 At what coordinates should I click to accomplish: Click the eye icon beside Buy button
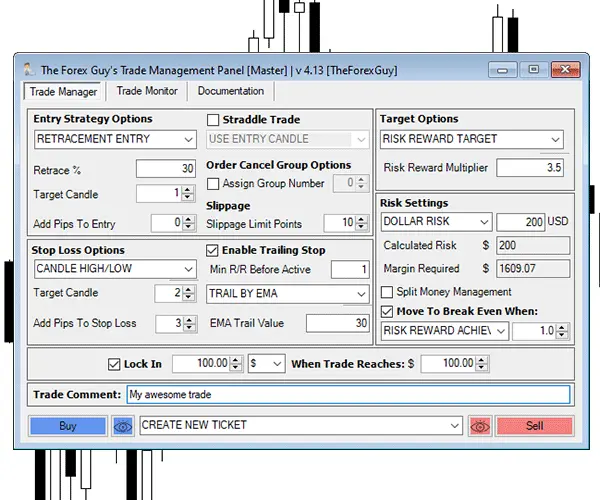pos(124,426)
